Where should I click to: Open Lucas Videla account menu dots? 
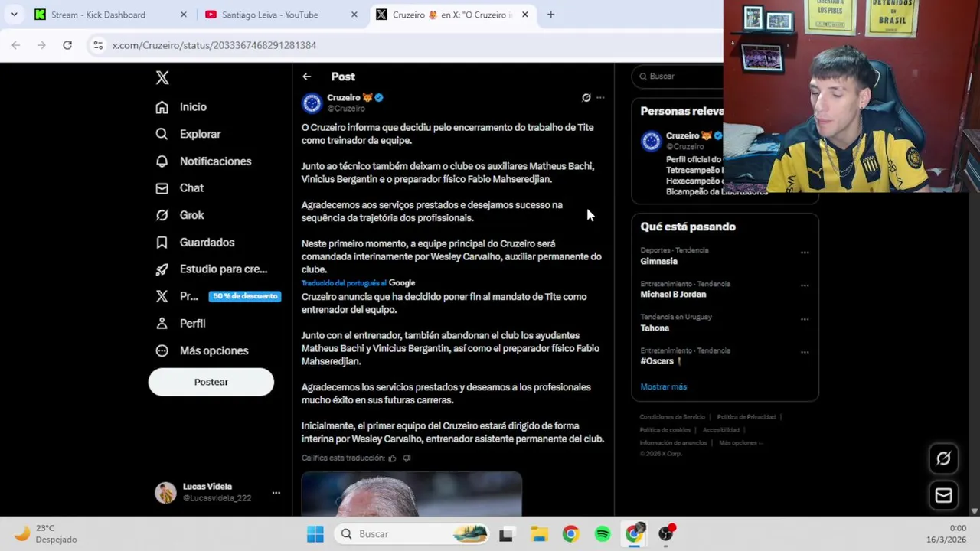coord(276,493)
